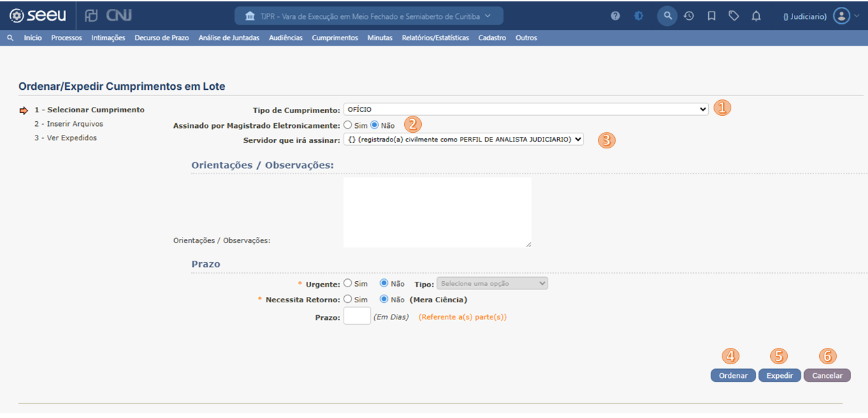The image size is (868, 418).
Task: Open the Servidor que irá assinar dropdown
Action: (x=463, y=139)
